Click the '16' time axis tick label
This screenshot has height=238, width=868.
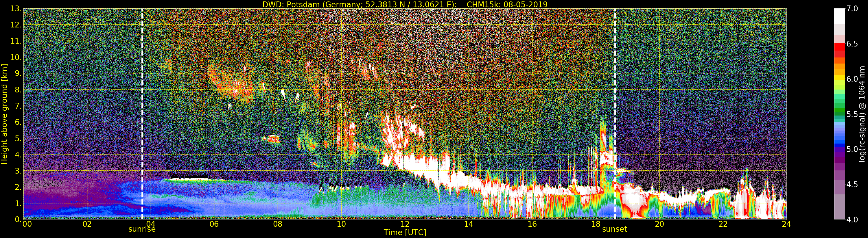point(532,224)
